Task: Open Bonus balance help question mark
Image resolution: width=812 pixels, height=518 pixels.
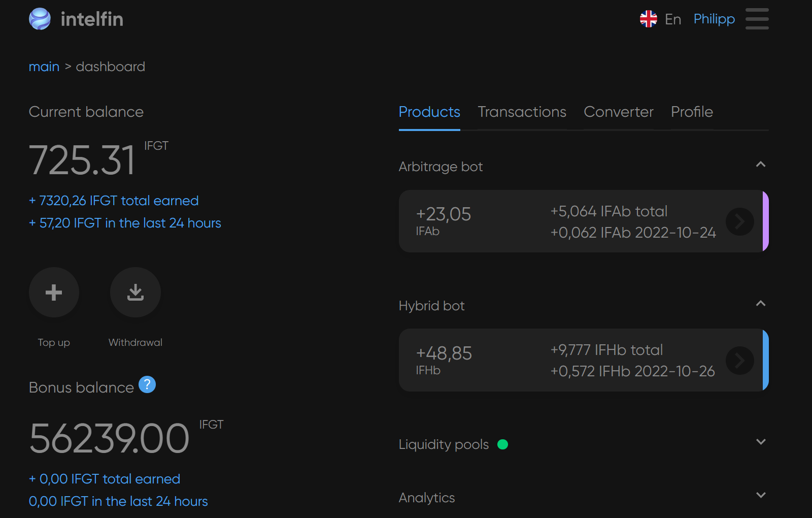Action: (147, 385)
